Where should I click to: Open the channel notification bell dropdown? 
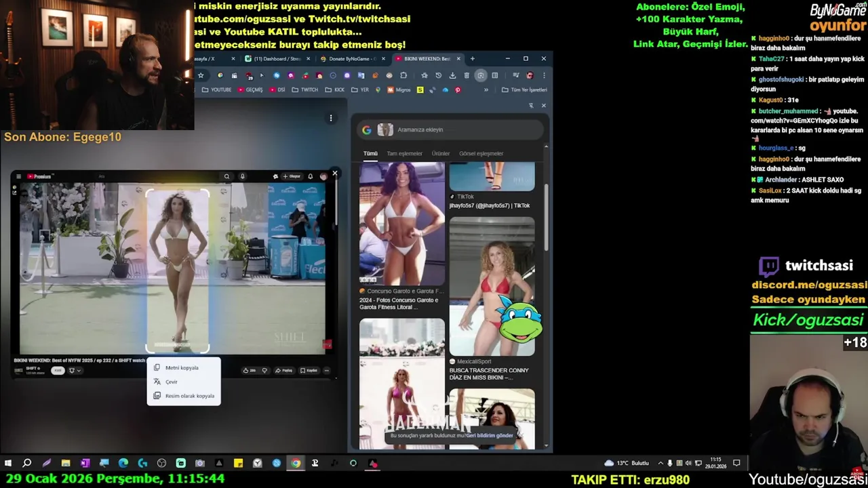[74, 370]
